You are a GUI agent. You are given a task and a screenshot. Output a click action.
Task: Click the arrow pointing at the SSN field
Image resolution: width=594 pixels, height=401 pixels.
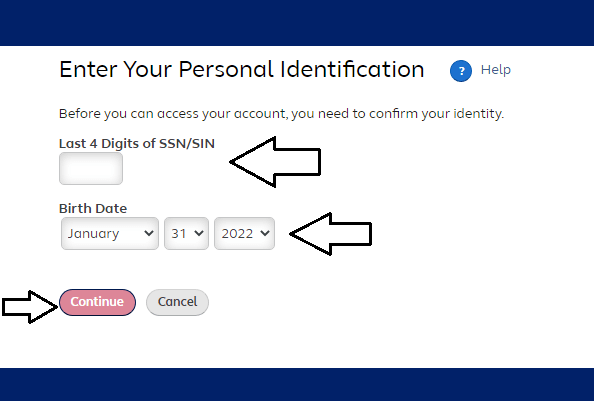coord(275,162)
